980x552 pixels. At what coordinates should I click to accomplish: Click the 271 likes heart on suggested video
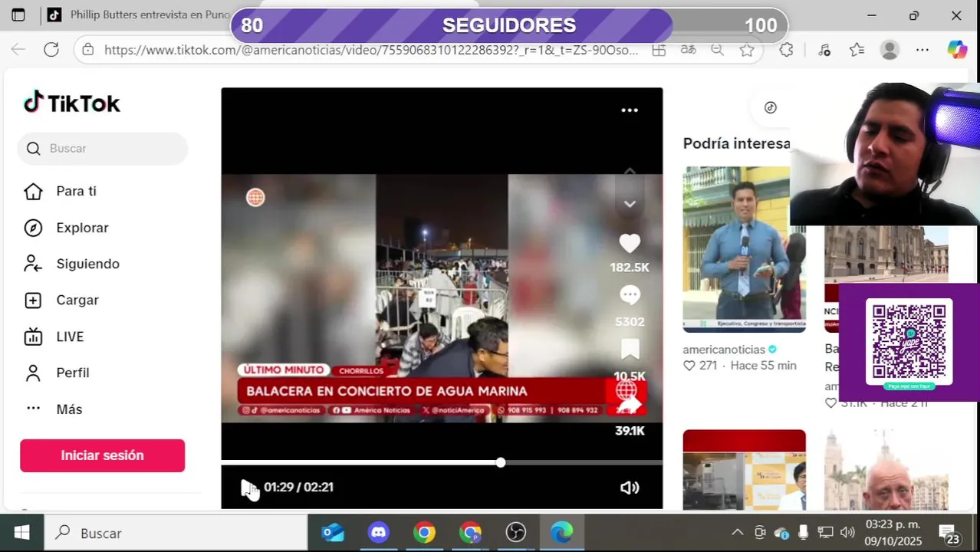pos(689,366)
